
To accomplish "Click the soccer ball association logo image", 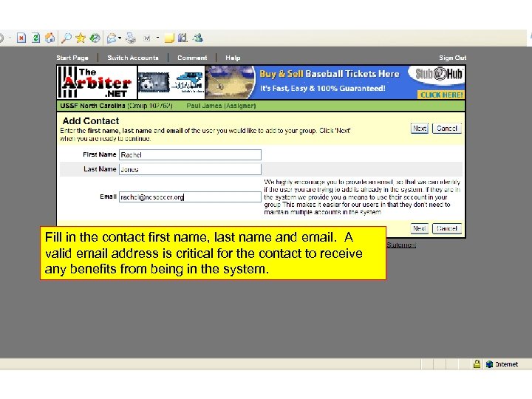I will coord(154,83).
